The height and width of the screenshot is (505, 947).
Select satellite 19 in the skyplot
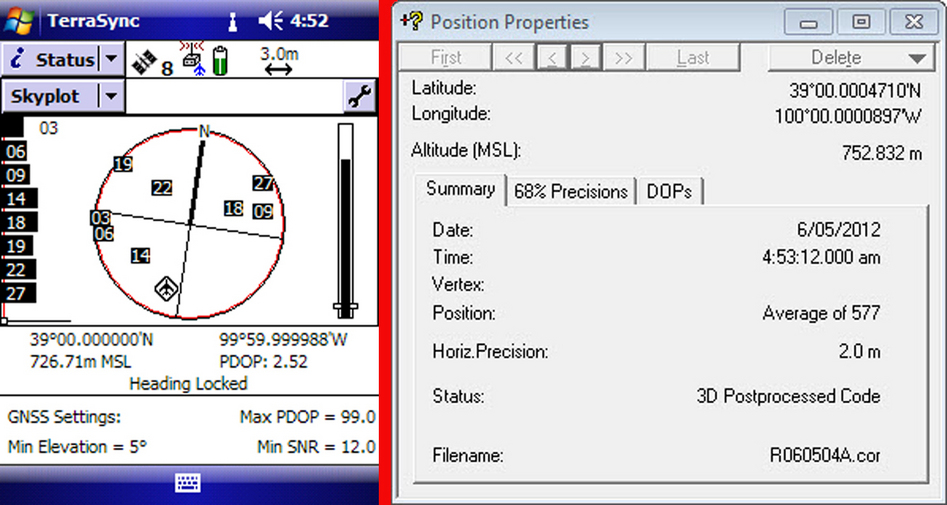tap(123, 164)
